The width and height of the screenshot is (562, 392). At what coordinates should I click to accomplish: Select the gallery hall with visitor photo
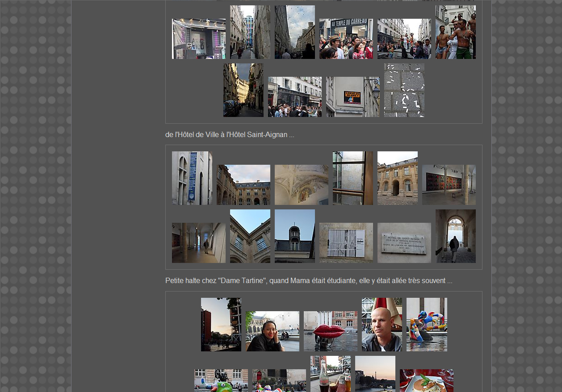point(198,243)
